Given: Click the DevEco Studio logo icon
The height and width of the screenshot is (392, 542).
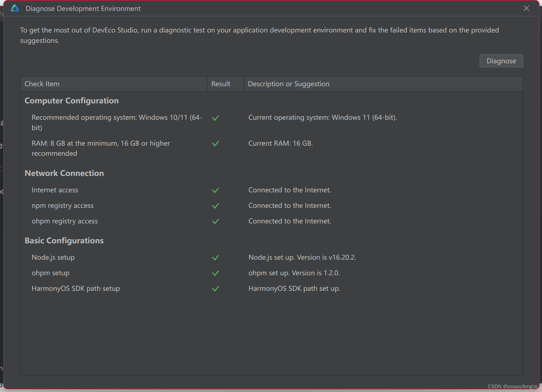Looking at the screenshot, I should pos(15,8).
